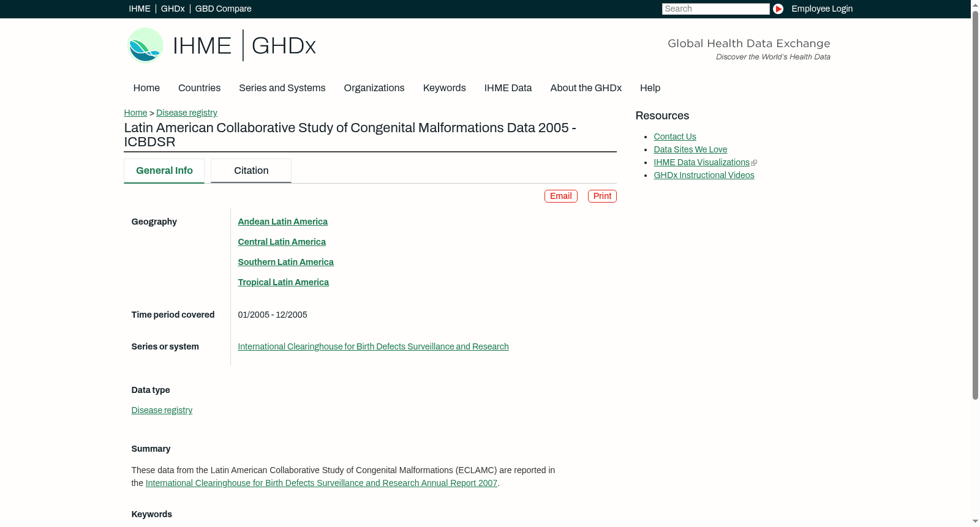
Task: Focus the Search input field
Action: 716,9
